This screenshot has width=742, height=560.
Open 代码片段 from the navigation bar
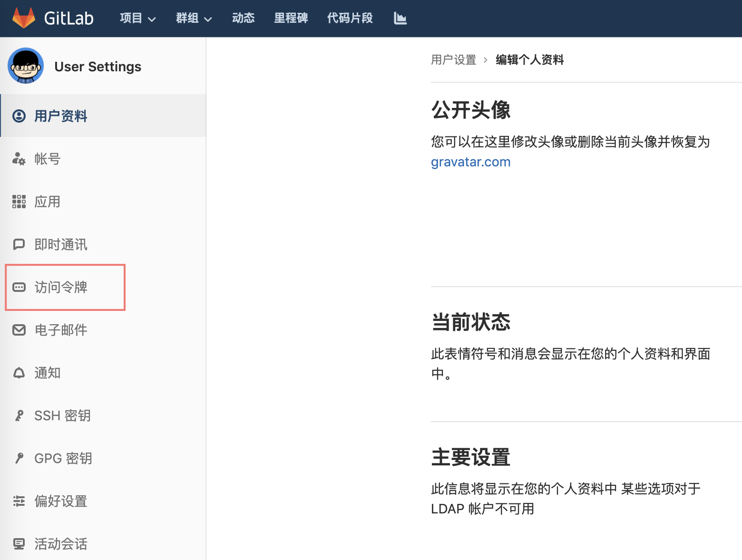(x=350, y=18)
